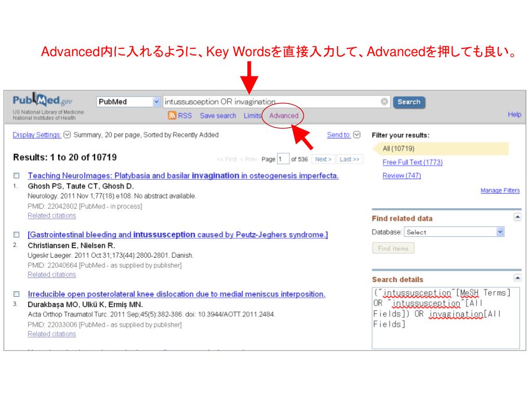Open the Advanced search link

click(x=284, y=116)
